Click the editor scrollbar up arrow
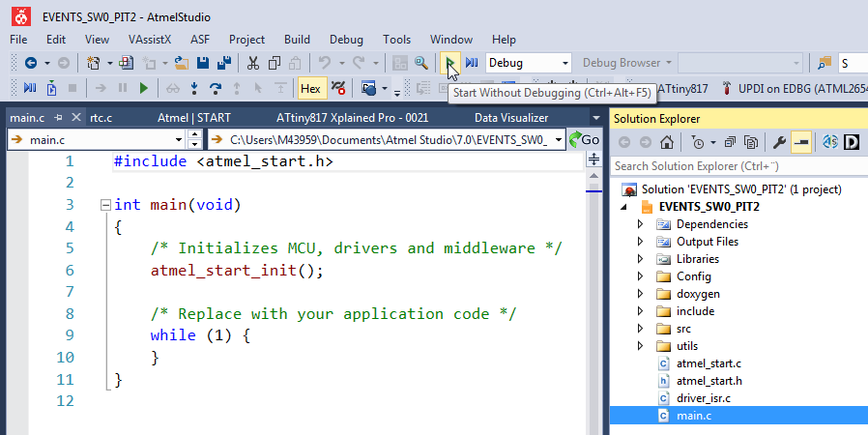Viewport: 868px width, 435px height. click(x=593, y=176)
